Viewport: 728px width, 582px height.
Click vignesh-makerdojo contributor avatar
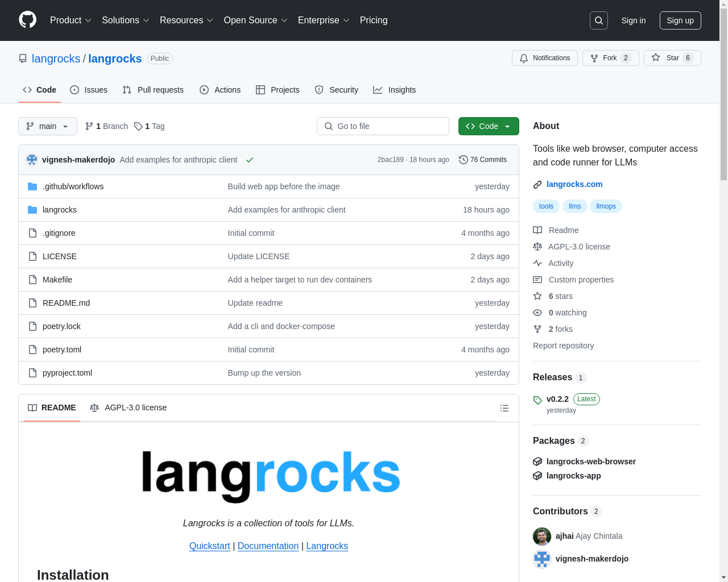(x=542, y=559)
